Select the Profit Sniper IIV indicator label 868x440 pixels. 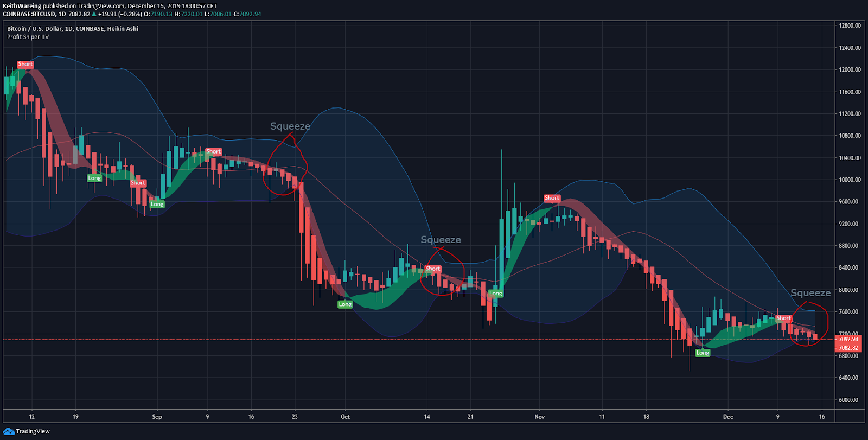(28, 37)
